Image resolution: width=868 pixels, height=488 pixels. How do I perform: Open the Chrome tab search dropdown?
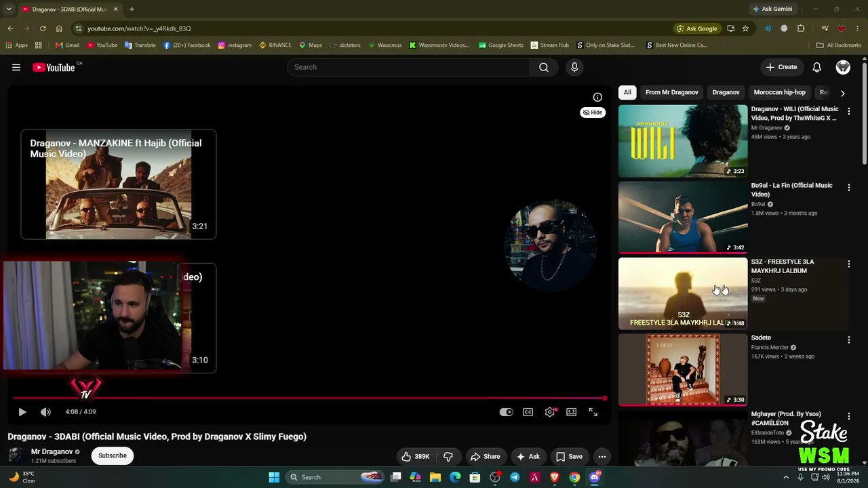(9, 9)
